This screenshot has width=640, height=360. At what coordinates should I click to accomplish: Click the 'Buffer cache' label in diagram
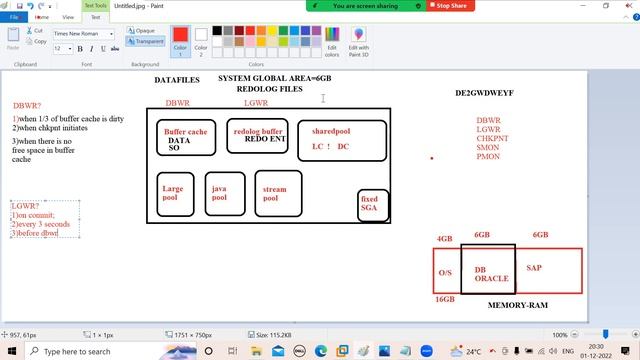coord(185,132)
